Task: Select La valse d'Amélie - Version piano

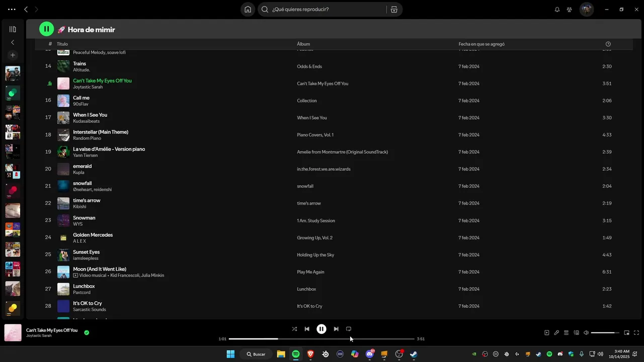Action: tap(109, 149)
